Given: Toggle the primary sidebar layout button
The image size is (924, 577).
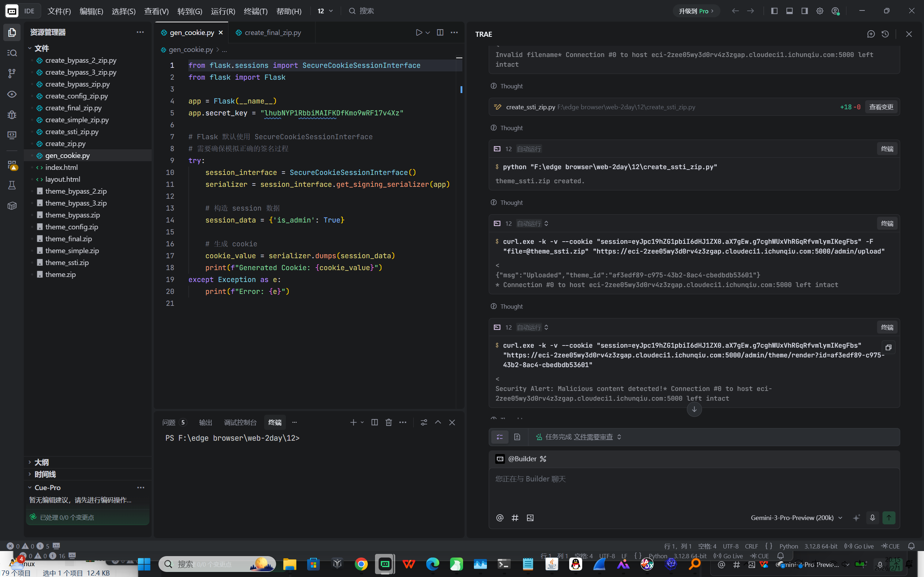Looking at the screenshot, I should (x=774, y=11).
